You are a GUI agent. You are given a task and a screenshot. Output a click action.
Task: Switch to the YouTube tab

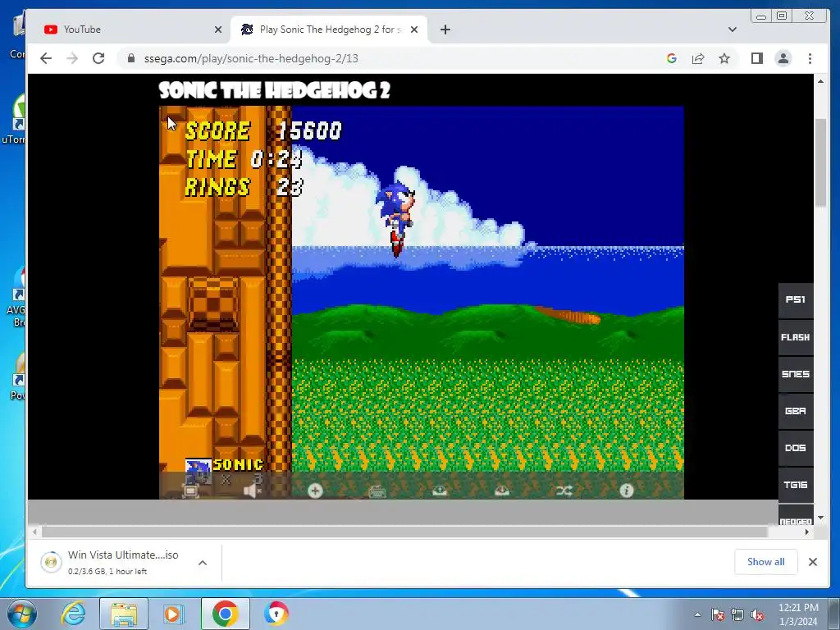pyautogui.click(x=132, y=30)
